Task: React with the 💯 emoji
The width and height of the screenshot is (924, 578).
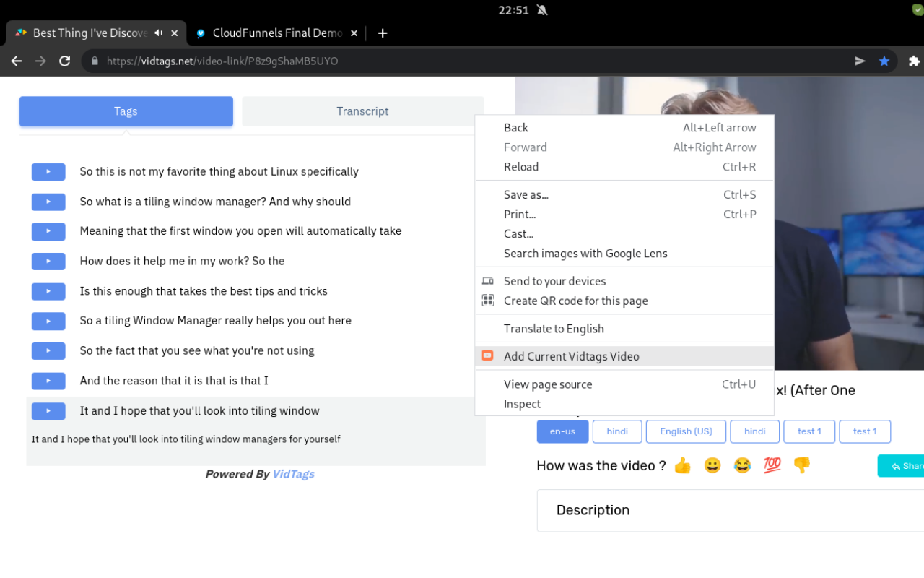Action: coord(772,466)
